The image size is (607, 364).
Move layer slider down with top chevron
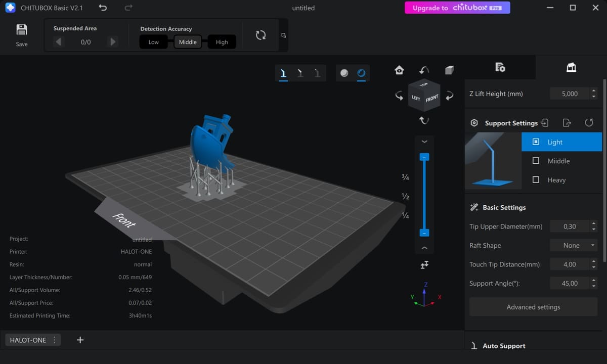tap(424, 141)
